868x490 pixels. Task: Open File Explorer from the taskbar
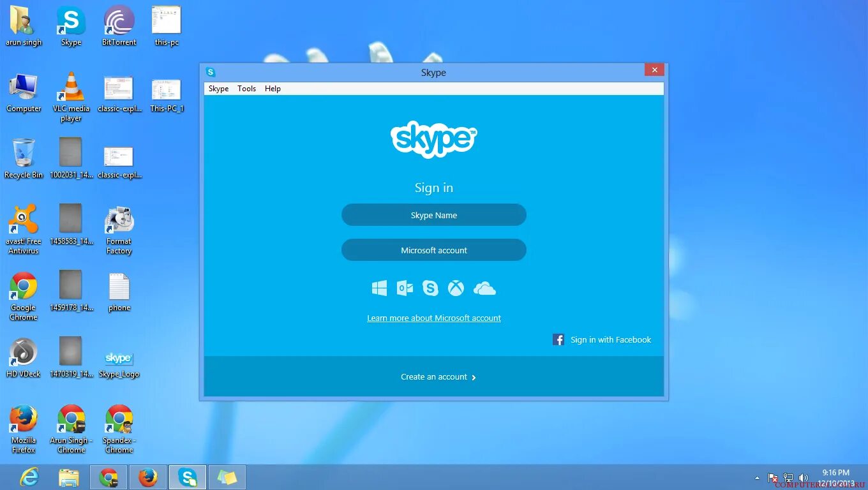point(69,477)
